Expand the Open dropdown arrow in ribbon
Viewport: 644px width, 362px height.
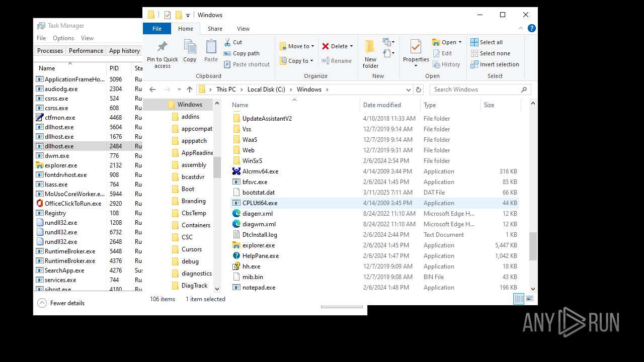(460, 42)
